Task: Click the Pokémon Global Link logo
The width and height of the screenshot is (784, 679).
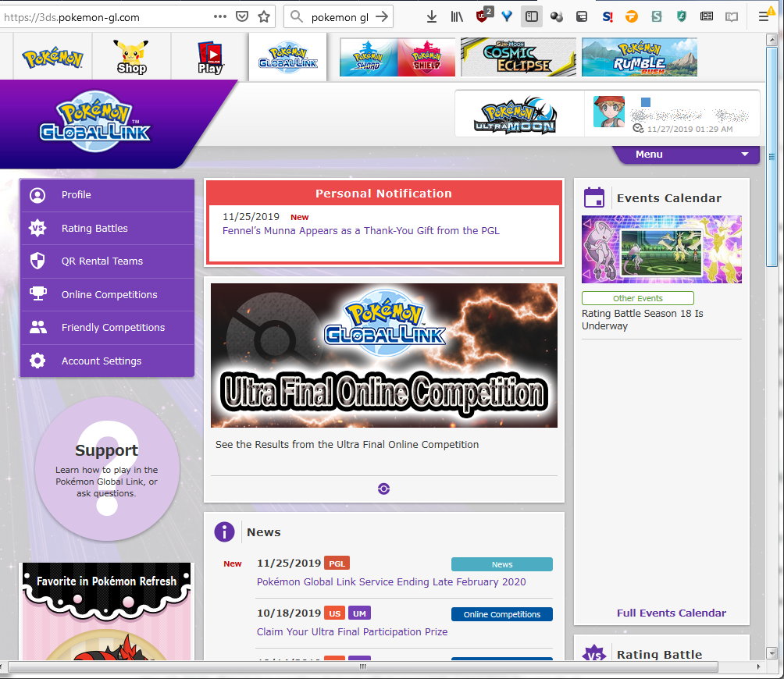Action: [95, 121]
